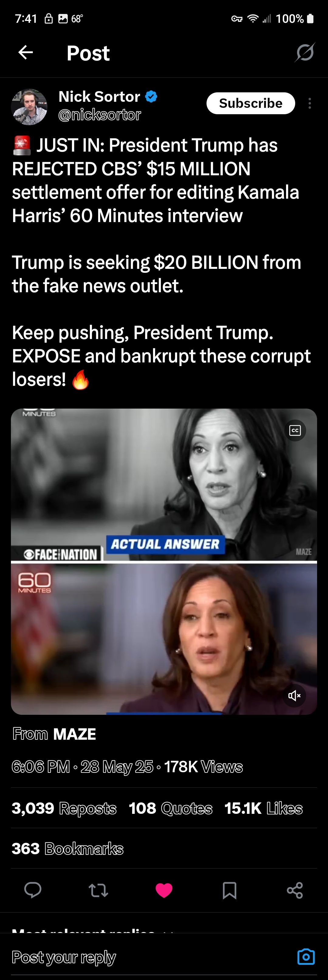Open the @nicksortor handle link
The image size is (328, 980).
pos(100,115)
